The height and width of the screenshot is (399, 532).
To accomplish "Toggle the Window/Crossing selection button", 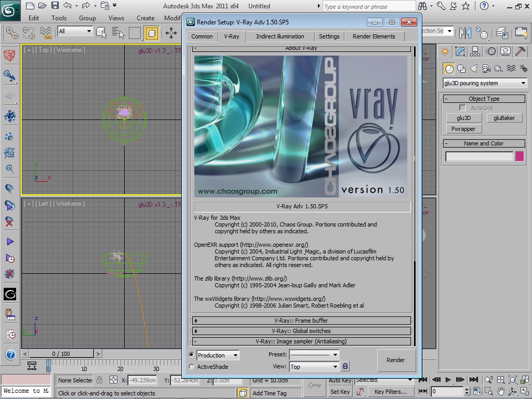I will [152, 33].
